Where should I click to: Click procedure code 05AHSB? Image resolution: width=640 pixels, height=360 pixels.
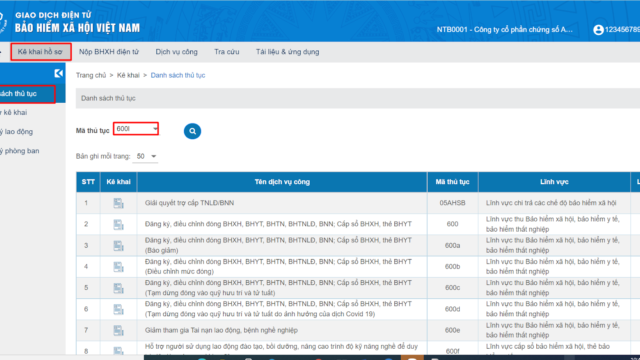coord(452,203)
